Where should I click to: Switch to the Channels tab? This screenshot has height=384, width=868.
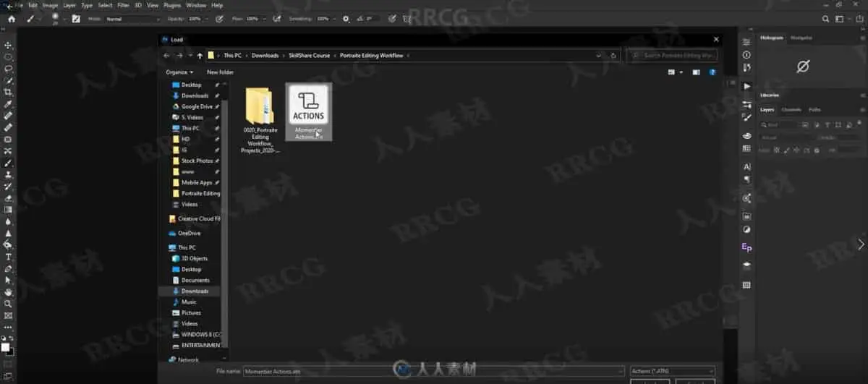(x=791, y=110)
